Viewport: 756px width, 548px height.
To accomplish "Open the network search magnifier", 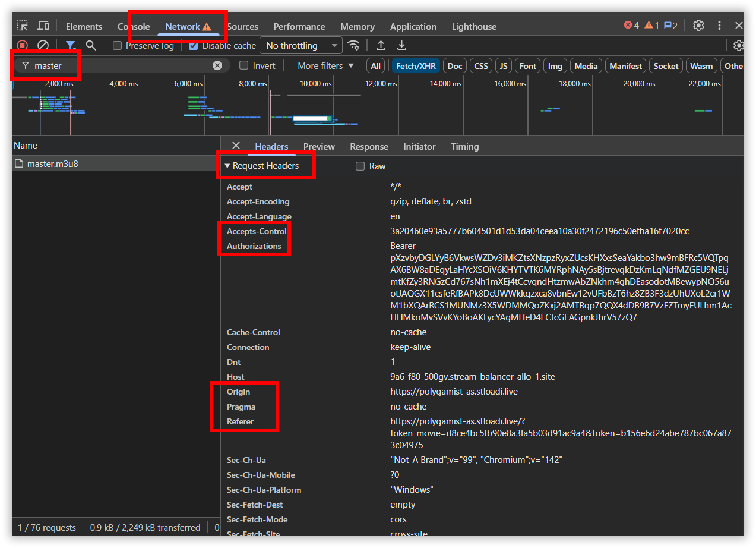I will (x=91, y=45).
